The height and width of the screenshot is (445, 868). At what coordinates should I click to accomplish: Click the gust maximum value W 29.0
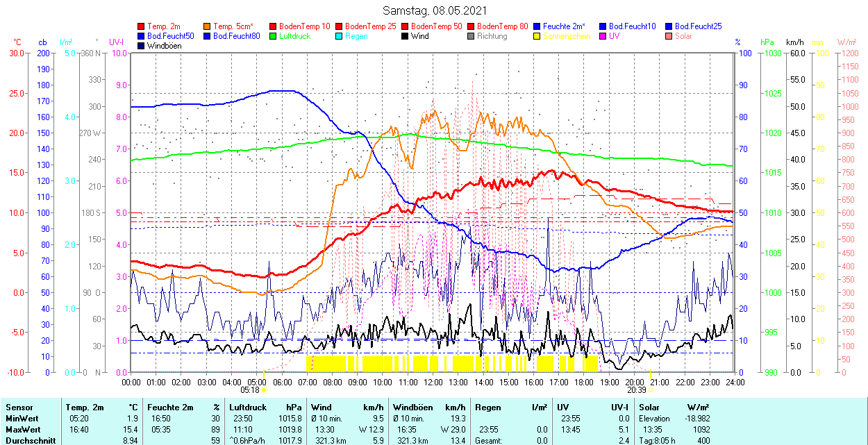452,430
